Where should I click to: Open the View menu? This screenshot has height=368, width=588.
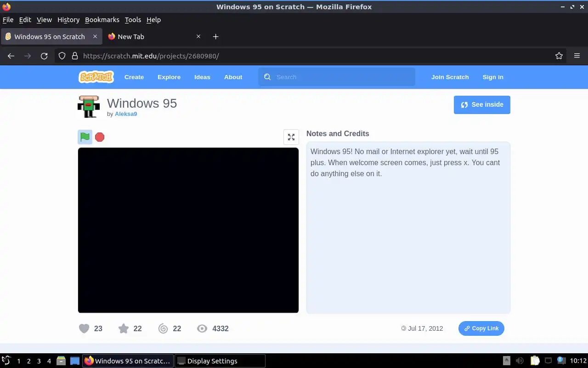click(44, 20)
